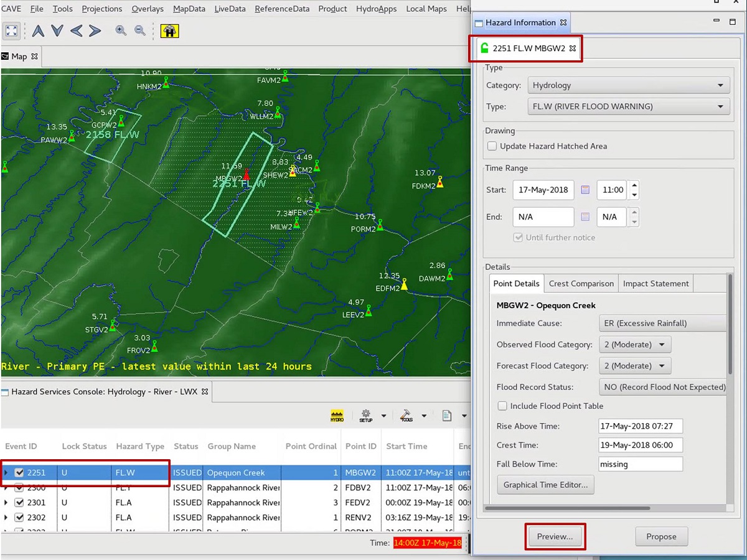This screenshot has height=560, width=747.
Task: Click the zoom out magnifier icon
Action: coord(140,30)
